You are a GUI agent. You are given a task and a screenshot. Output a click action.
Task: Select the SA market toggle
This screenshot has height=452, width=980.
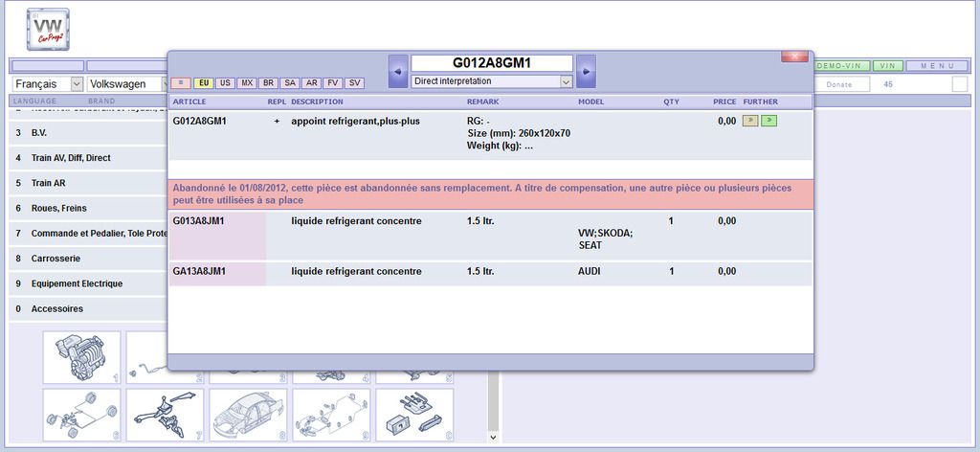click(289, 83)
